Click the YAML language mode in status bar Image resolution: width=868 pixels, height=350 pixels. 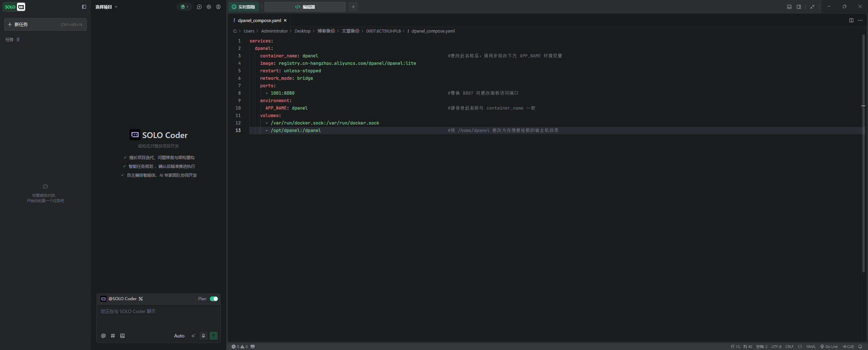(x=811, y=347)
